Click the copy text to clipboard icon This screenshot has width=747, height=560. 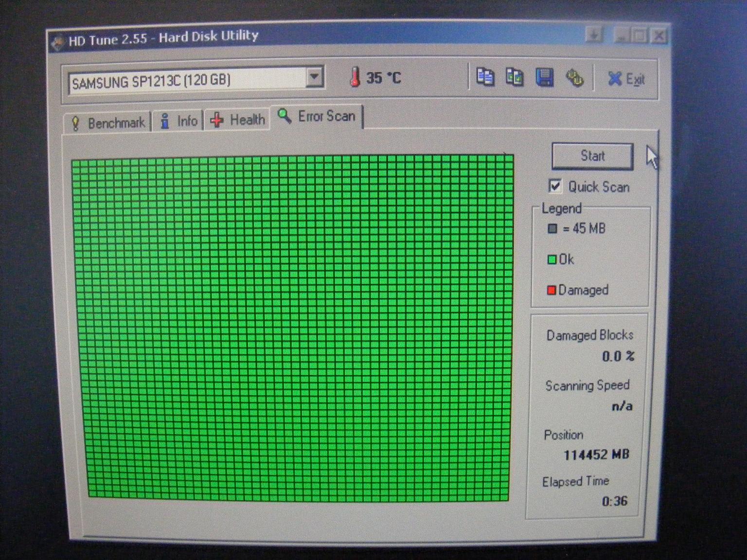click(x=485, y=77)
